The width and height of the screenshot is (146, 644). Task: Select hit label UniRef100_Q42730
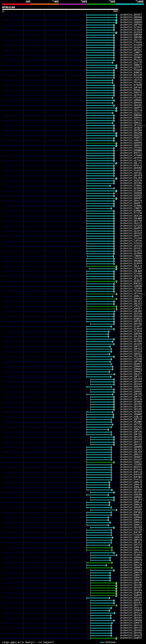131,40
